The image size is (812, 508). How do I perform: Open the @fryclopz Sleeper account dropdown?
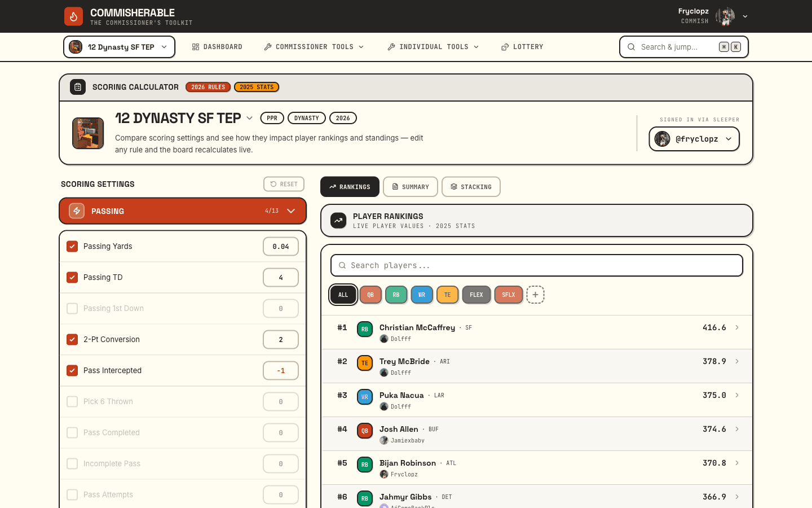[x=694, y=139]
